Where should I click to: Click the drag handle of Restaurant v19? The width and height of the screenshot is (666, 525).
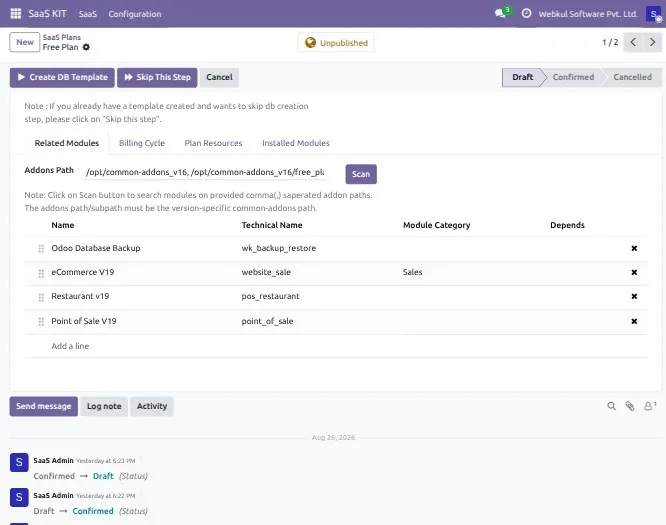41,297
